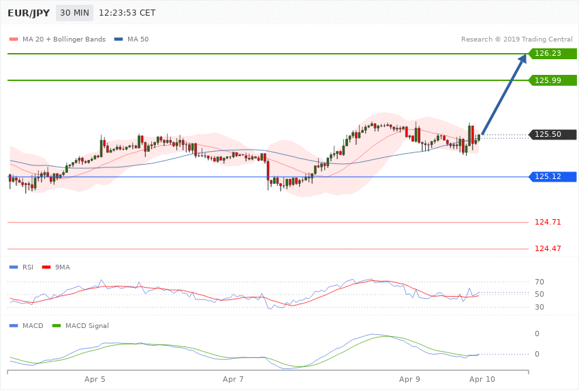This screenshot has width=579, height=392.
Task: Click the Research © 2019 Trading Central credit
Action: 516,39
